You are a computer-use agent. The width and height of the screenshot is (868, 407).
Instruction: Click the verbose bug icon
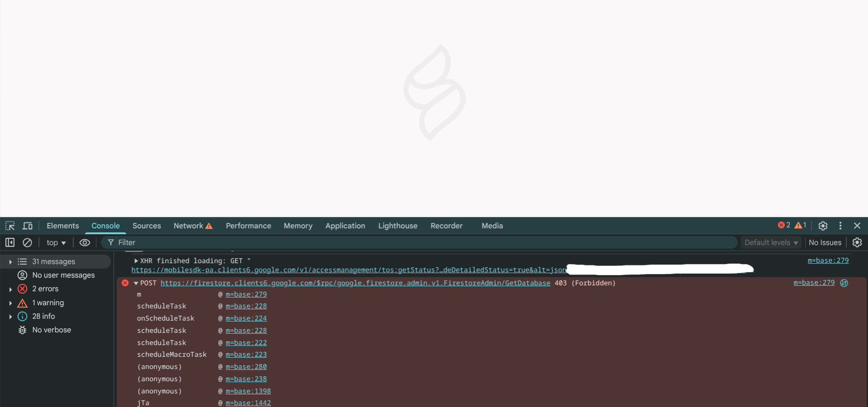pos(22,330)
